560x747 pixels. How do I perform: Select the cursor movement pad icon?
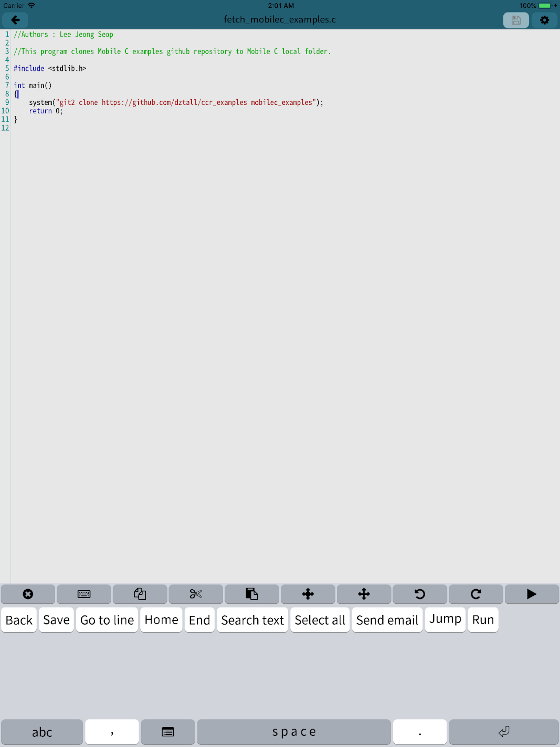[308, 594]
